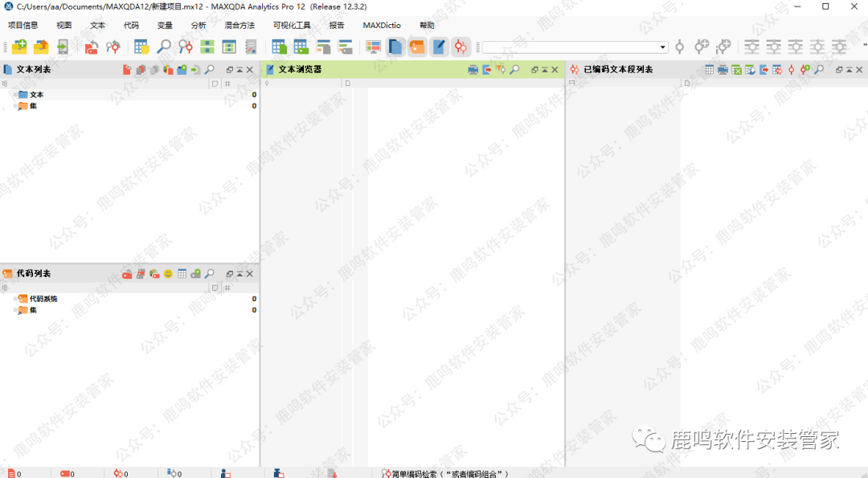Open the 分析 menu
Screen dimensions: 868x478
click(x=199, y=26)
